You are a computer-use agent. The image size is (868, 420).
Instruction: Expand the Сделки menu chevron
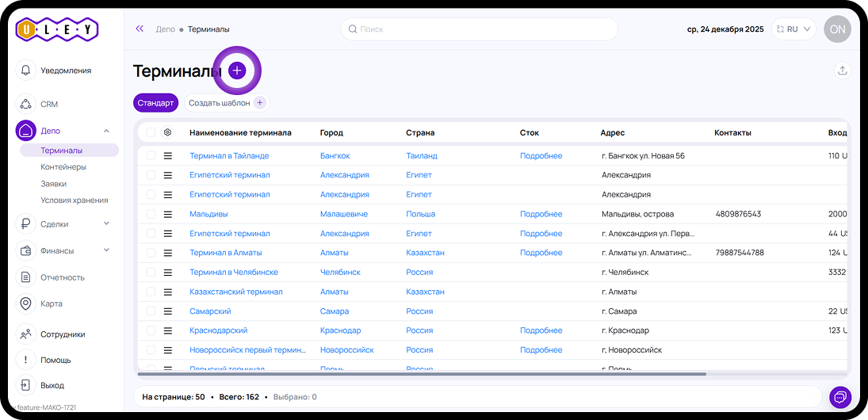coord(107,223)
